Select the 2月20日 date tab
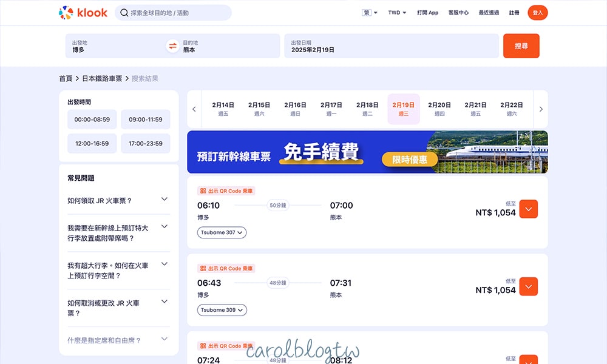This screenshot has height=364, width=607. coord(439,109)
